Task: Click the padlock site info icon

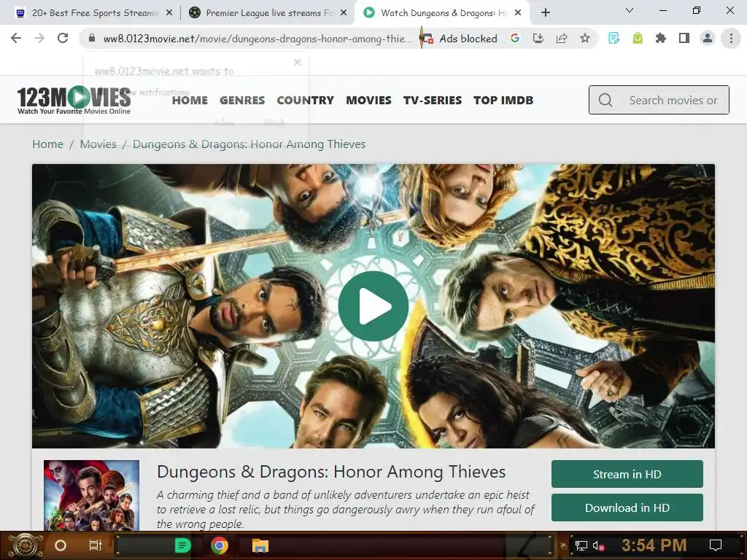Action: pos(92,38)
